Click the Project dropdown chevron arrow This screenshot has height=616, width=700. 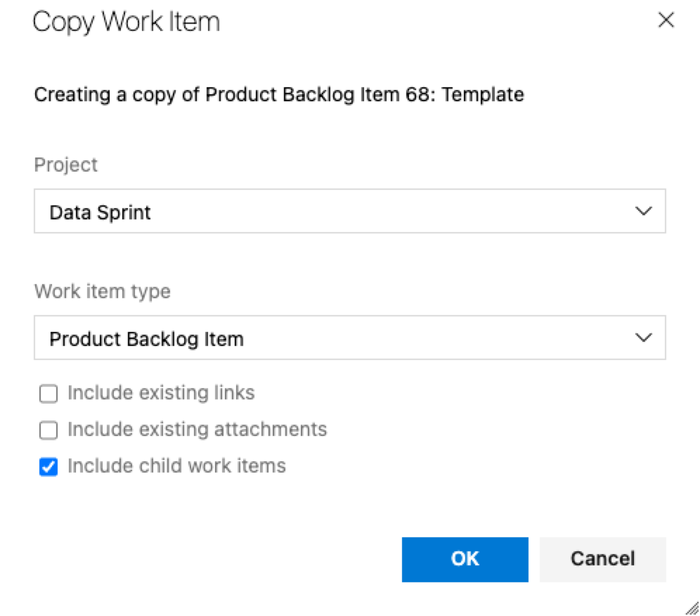click(x=643, y=212)
